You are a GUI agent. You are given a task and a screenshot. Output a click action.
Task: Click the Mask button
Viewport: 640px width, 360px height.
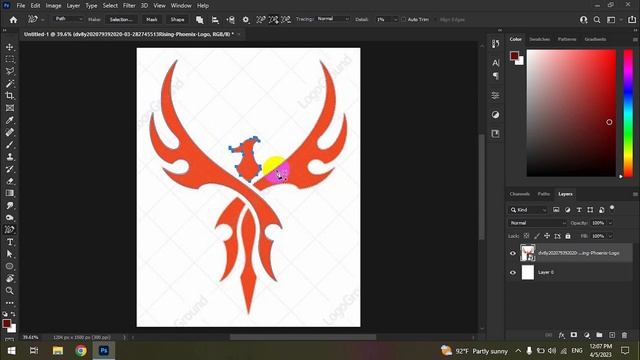point(152,20)
